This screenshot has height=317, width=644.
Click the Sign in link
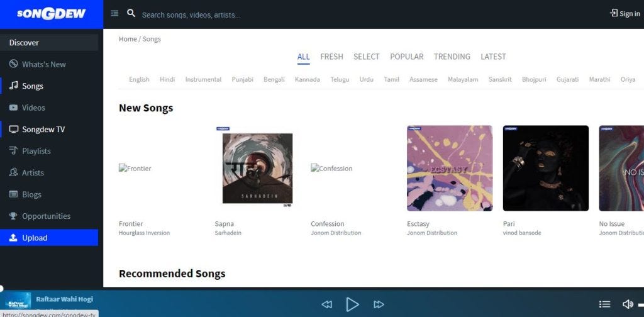(x=625, y=14)
